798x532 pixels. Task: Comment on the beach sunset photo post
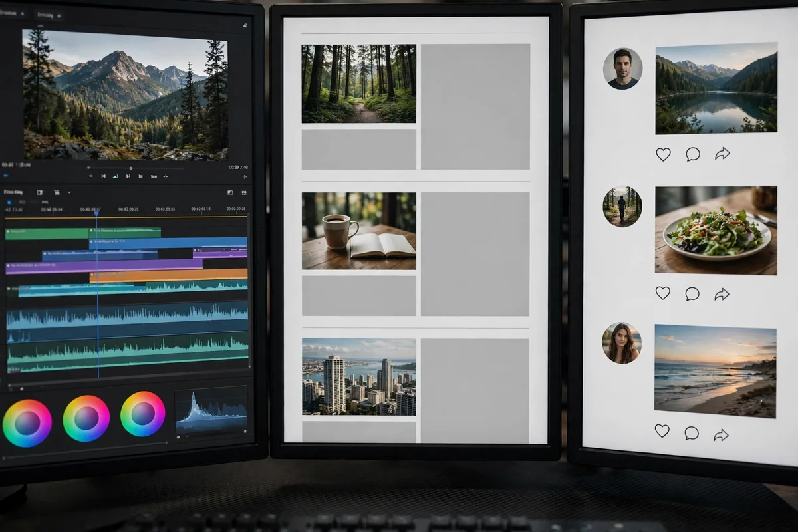coord(692,433)
